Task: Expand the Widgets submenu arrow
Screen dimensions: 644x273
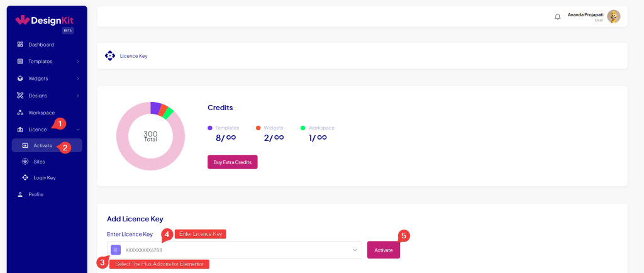Action: 77,79
